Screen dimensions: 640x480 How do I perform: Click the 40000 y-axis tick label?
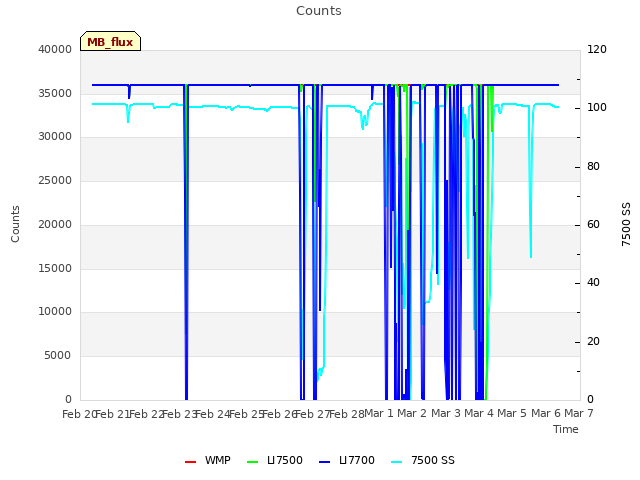55,49
